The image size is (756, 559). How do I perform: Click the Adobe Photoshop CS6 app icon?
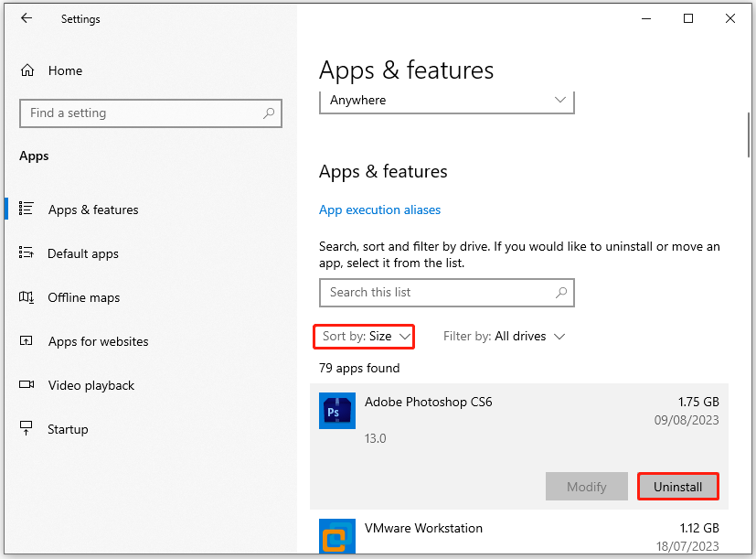click(336, 411)
